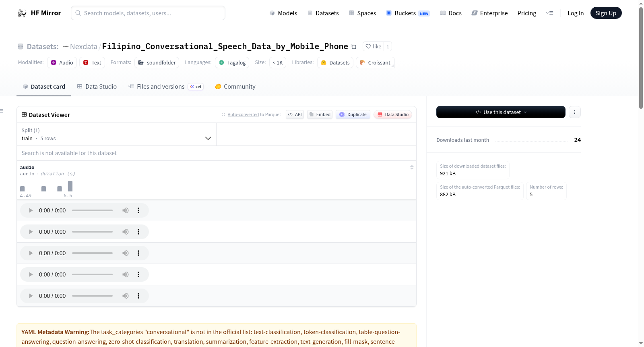Expand the train split dropdown
Screen dimensions: 644x347
(116, 134)
